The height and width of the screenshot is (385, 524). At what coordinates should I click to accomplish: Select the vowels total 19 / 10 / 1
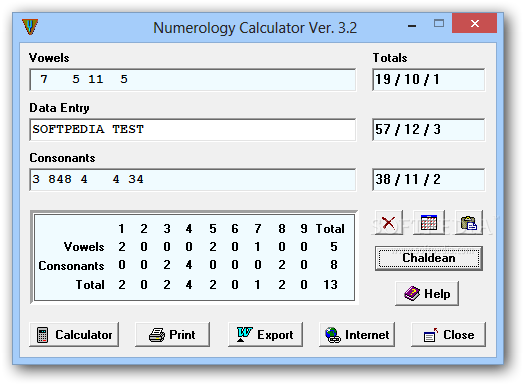pyautogui.click(x=428, y=80)
